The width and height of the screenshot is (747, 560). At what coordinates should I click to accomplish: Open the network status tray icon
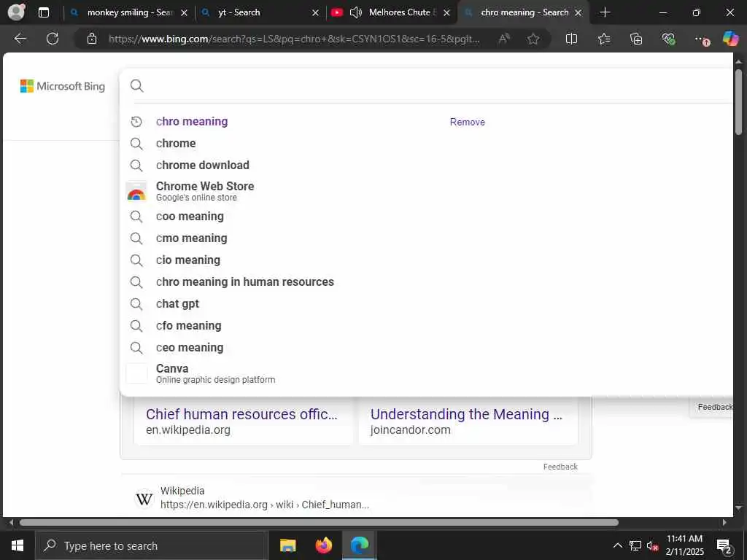click(x=635, y=545)
